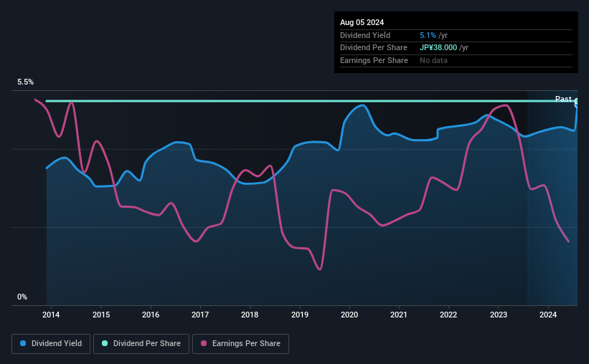
Task: Click the 5.1% dividend yield value in tooltip
Action: 428,35
